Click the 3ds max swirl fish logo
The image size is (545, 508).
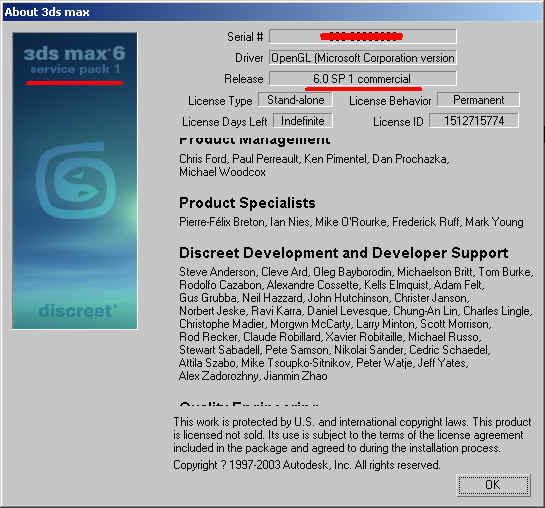click(x=76, y=180)
